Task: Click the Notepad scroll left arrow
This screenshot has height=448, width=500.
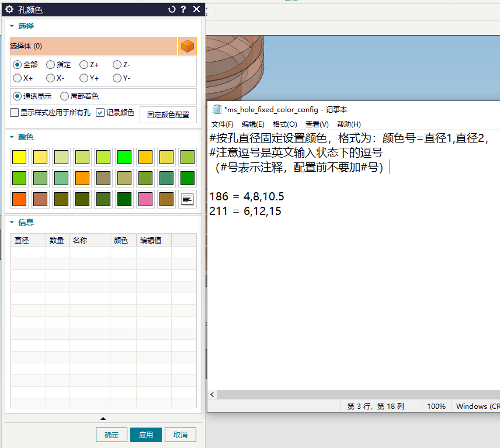Action: pyautogui.click(x=213, y=394)
